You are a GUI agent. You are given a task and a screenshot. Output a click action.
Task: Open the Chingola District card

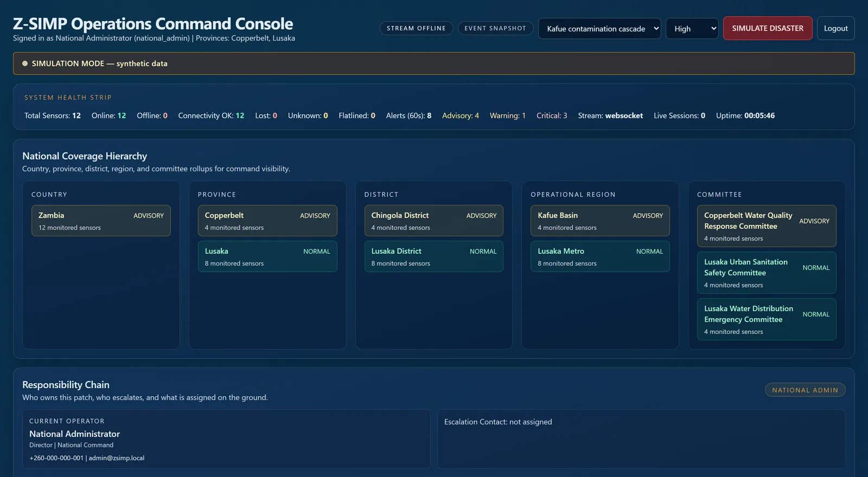[x=434, y=221]
